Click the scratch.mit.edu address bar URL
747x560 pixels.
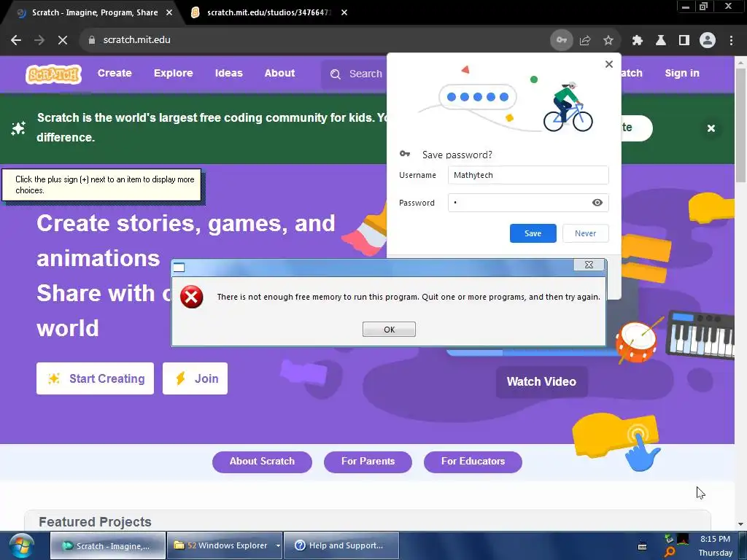pos(136,40)
